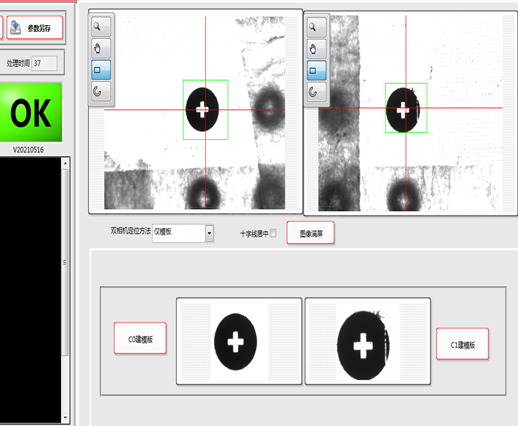This screenshot has width=518, height=426.
Task: Toggle the 十字线居中 checkbox
Action: (273, 233)
